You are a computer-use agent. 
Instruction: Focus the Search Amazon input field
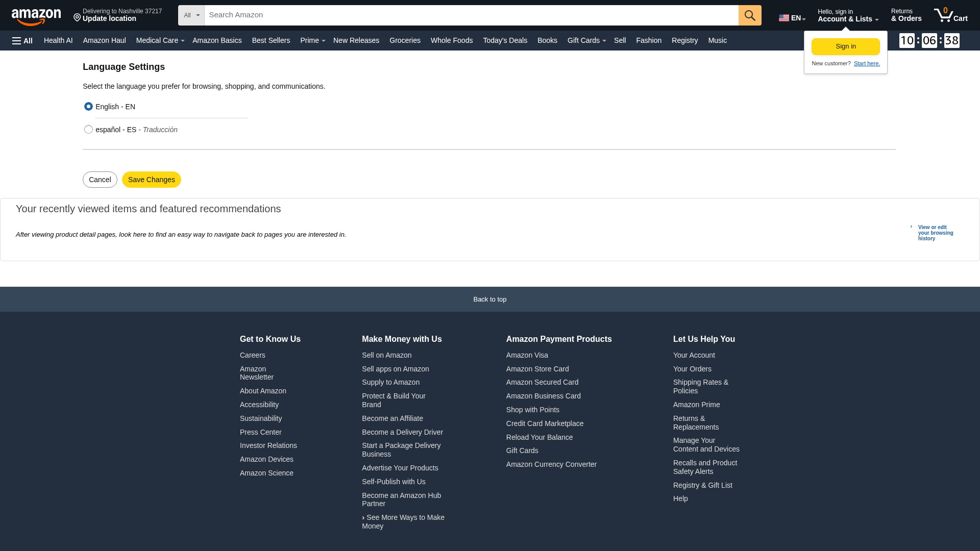click(471, 15)
